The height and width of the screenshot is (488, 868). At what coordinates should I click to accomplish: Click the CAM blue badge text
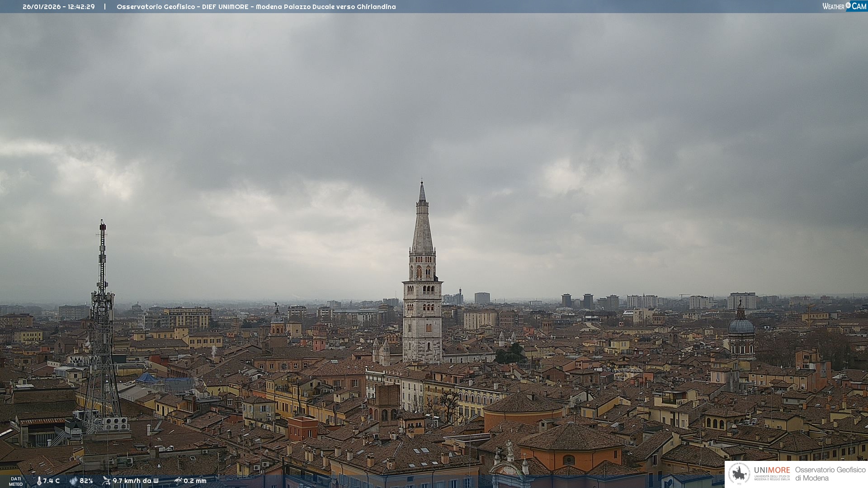859,6
